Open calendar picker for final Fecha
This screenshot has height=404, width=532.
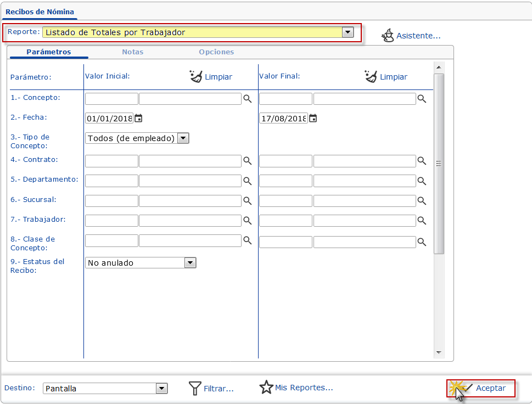point(313,118)
